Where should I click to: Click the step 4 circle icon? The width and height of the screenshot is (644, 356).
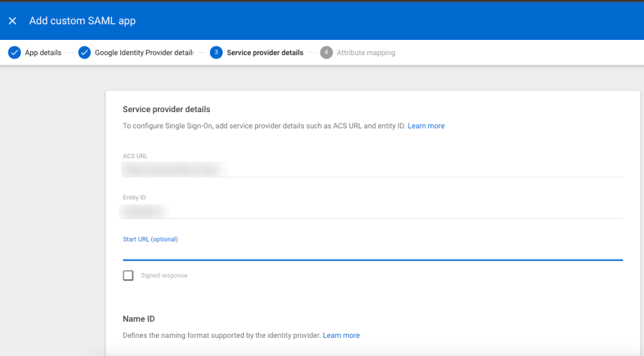click(x=326, y=53)
